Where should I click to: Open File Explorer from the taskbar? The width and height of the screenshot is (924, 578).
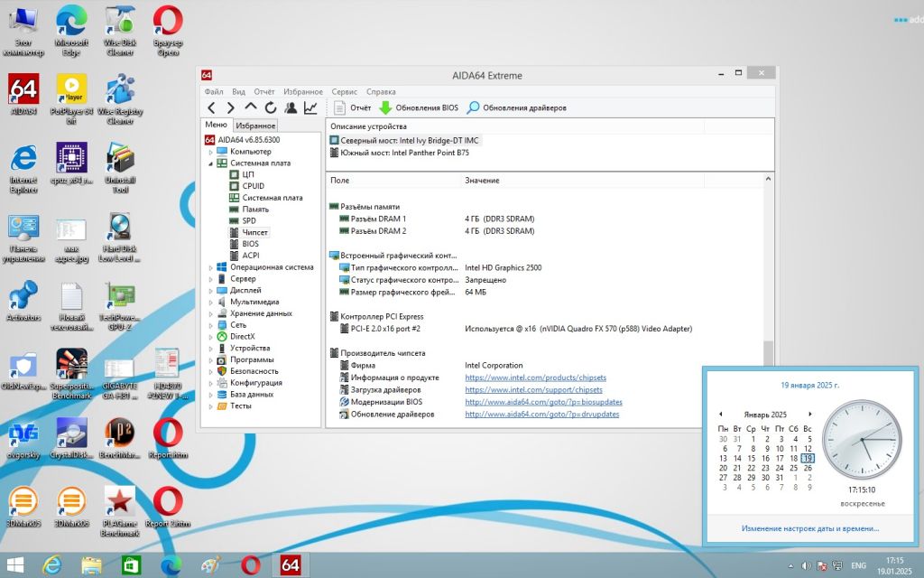click(91, 565)
